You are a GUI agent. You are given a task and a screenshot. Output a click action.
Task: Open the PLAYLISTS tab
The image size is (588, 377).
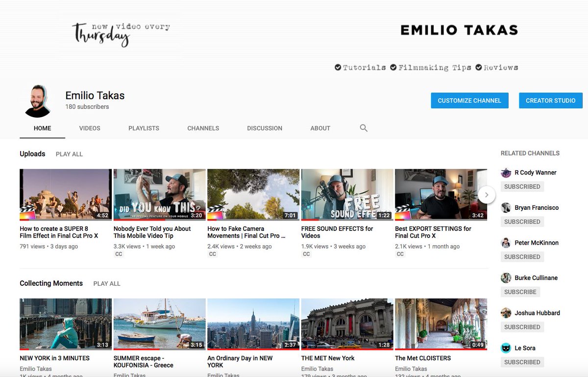tap(144, 128)
